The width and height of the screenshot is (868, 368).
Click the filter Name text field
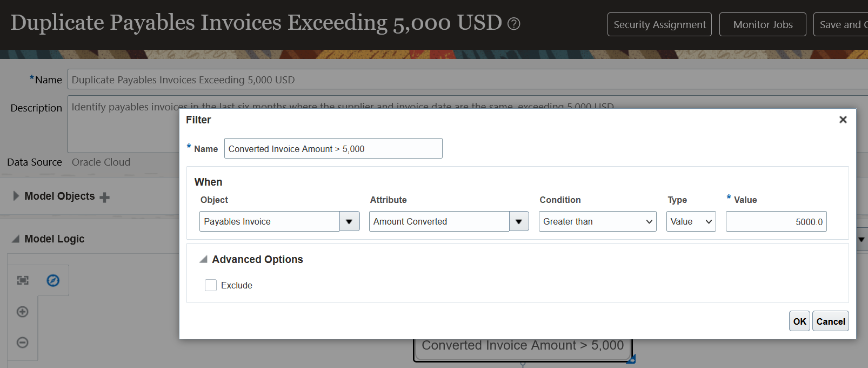(x=333, y=148)
